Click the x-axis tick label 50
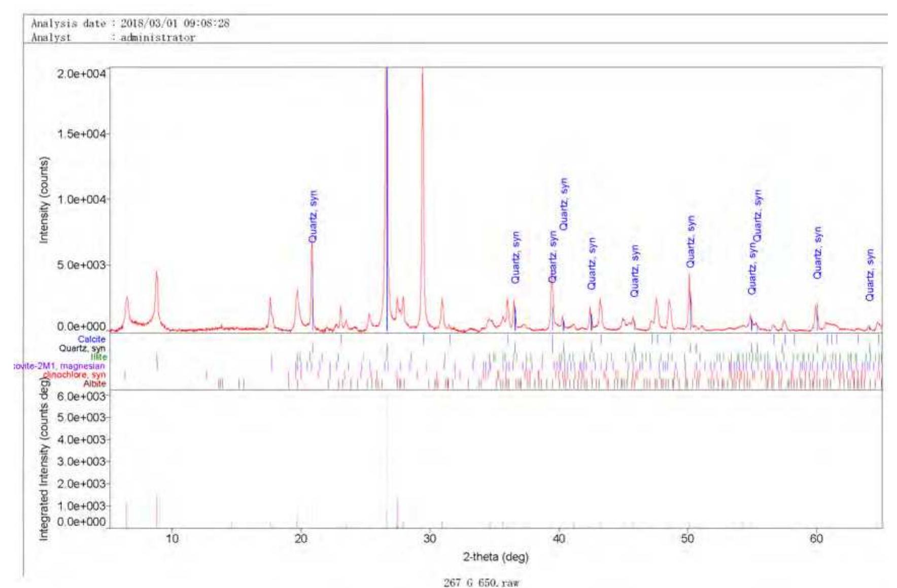This screenshot has width=897, height=588. tap(687, 538)
